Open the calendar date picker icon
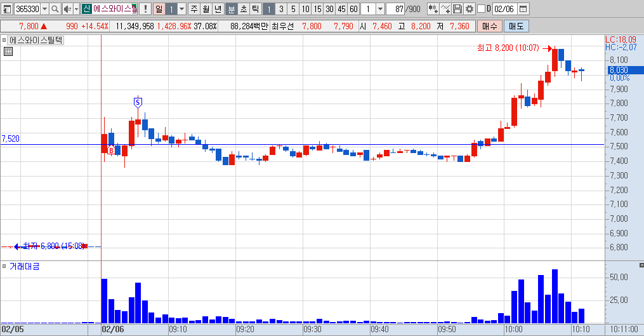 (523, 9)
